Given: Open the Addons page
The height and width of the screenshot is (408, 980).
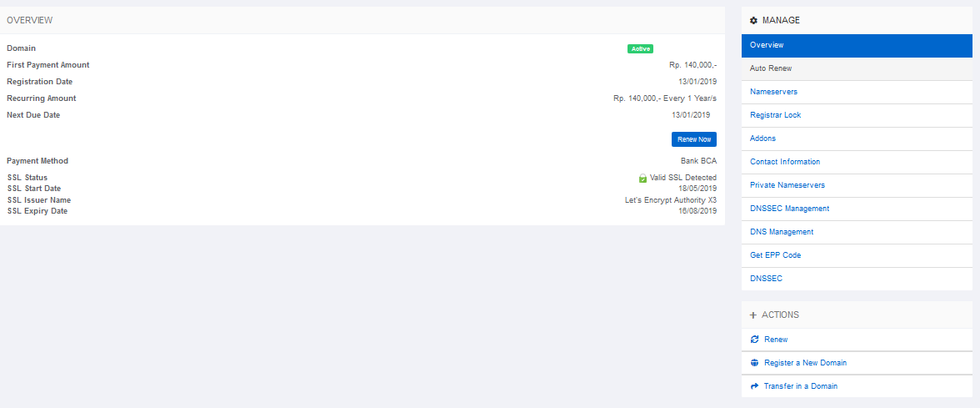Looking at the screenshot, I should 857,139.
